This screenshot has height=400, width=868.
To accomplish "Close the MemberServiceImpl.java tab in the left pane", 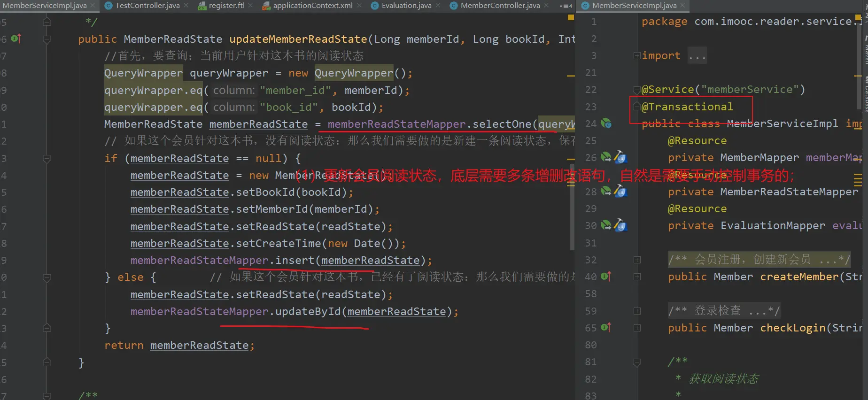I will tap(93, 6).
